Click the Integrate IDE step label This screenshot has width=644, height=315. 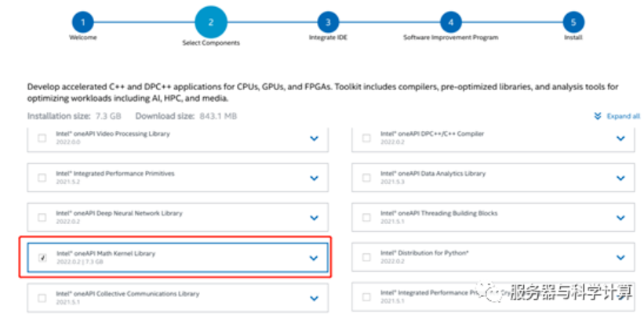coord(329,38)
